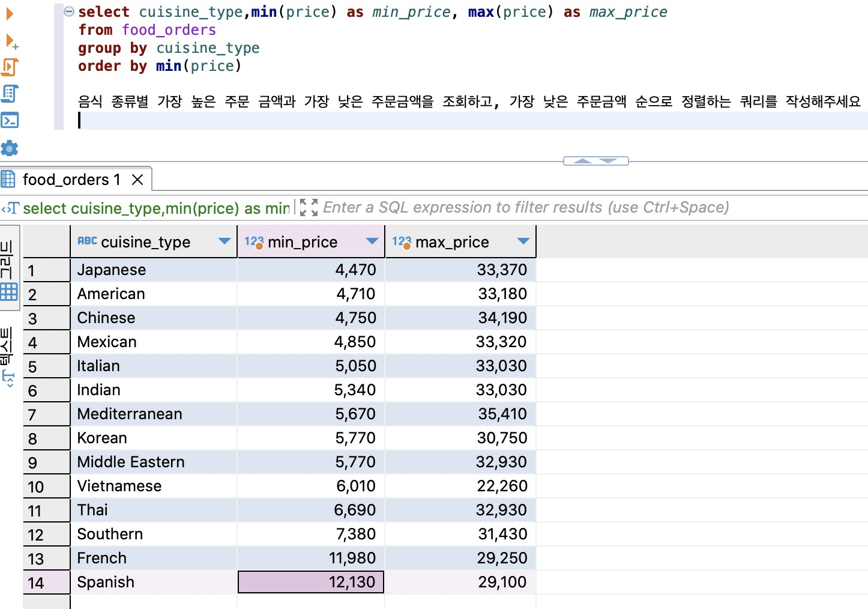This screenshot has width=868, height=609.
Task: Select max_price value 30,750
Action: [x=460, y=438]
